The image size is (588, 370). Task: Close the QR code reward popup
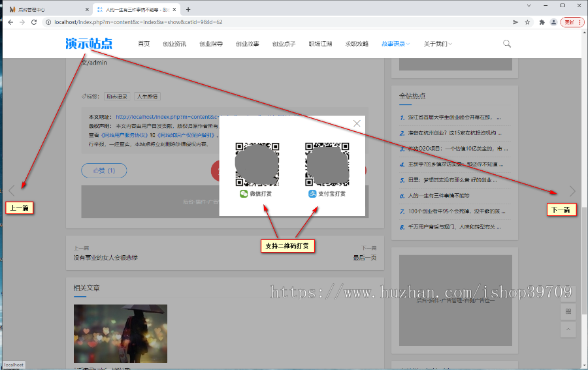357,123
